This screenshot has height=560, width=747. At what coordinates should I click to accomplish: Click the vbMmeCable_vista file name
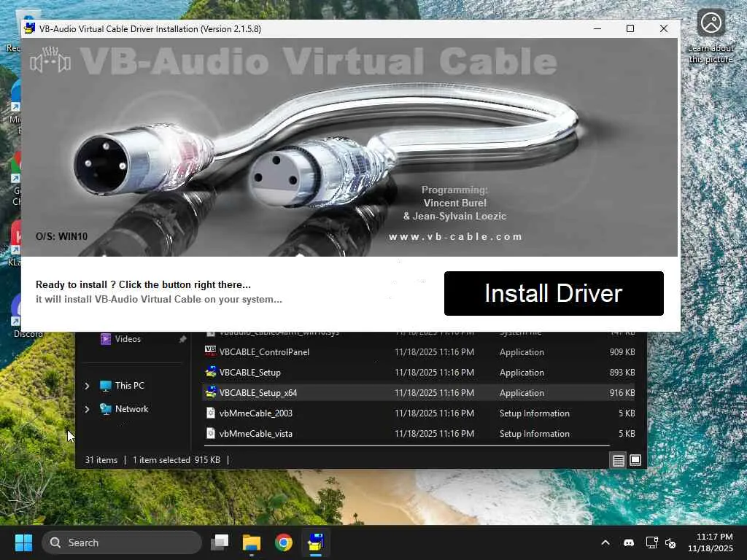click(x=256, y=434)
